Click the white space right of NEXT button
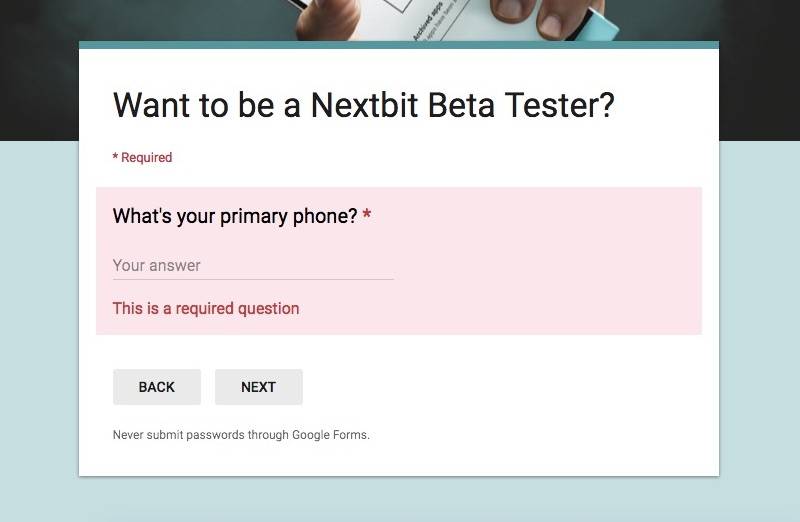The width and height of the screenshot is (800, 522). (x=500, y=387)
